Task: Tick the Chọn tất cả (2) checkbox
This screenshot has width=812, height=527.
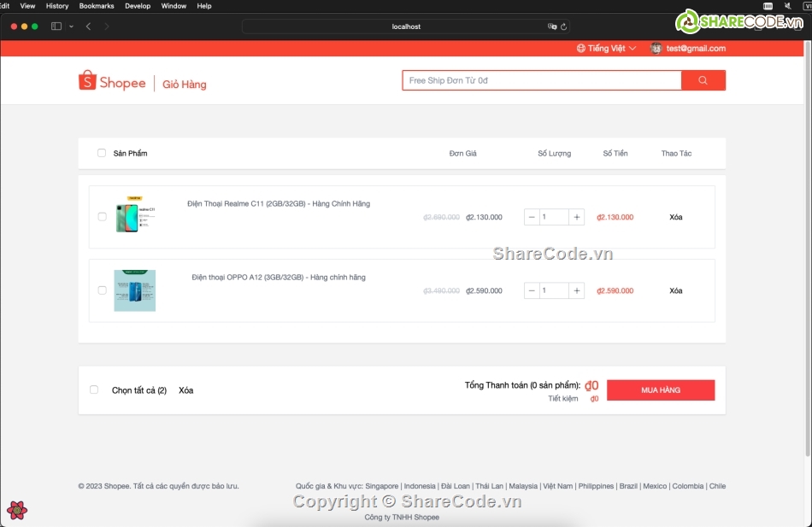Action: click(x=94, y=389)
